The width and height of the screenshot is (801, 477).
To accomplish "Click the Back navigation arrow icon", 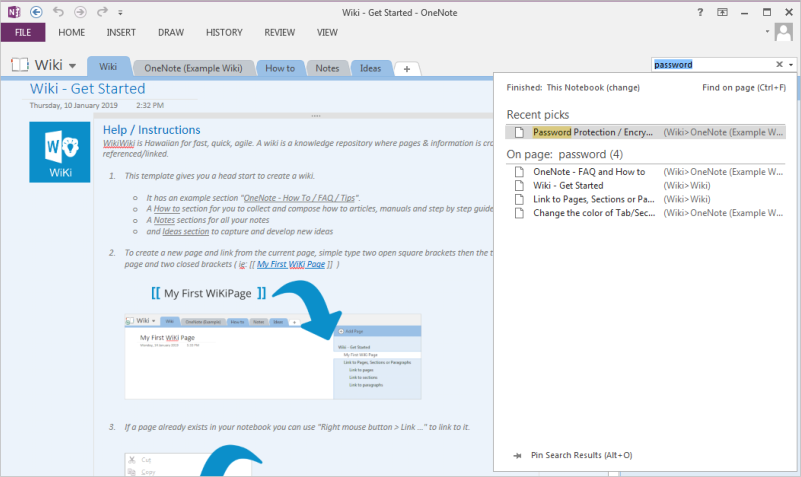I will click(x=36, y=12).
